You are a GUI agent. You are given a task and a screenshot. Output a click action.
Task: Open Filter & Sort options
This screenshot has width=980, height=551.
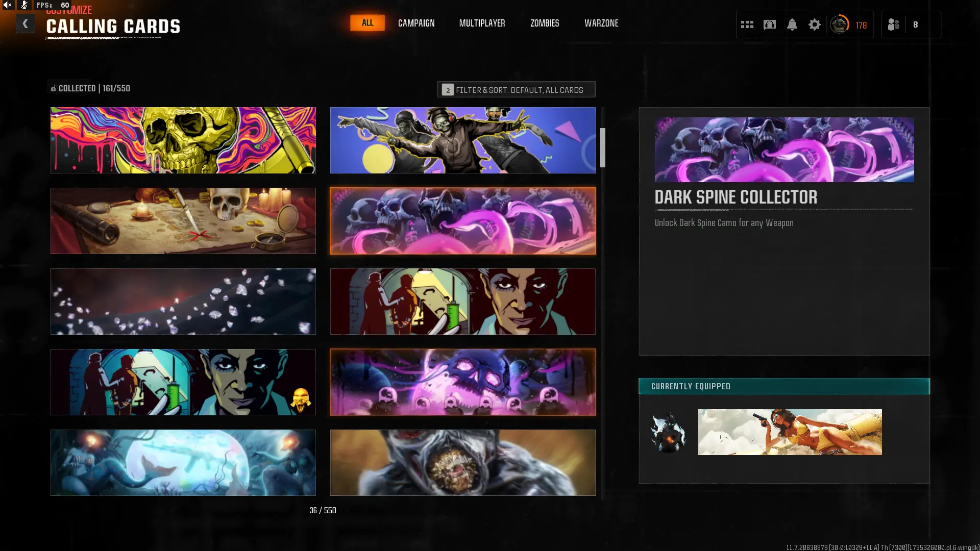click(x=516, y=90)
